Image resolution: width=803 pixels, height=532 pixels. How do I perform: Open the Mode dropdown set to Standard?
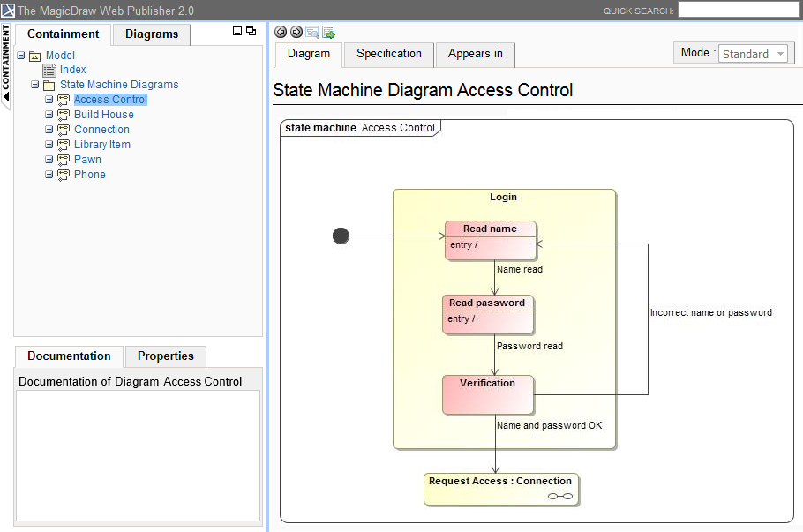754,54
